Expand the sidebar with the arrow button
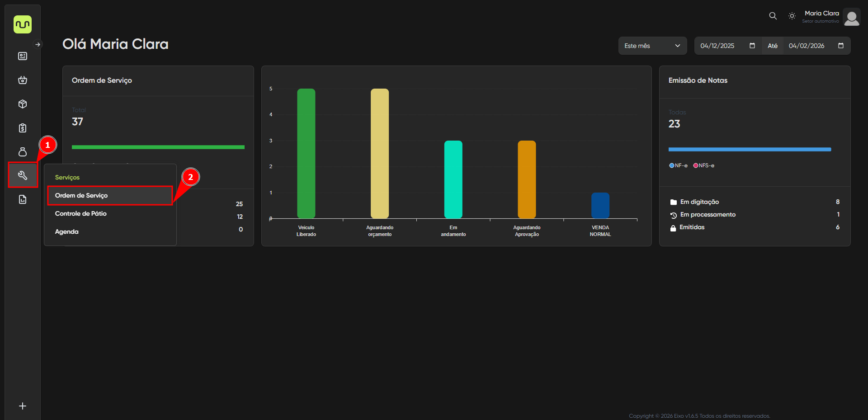The width and height of the screenshot is (868, 420). pos(38,44)
